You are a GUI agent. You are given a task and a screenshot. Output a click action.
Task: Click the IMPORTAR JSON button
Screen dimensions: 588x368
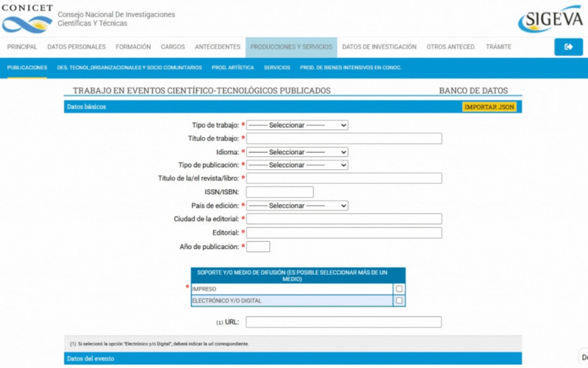(x=489, y=107)
